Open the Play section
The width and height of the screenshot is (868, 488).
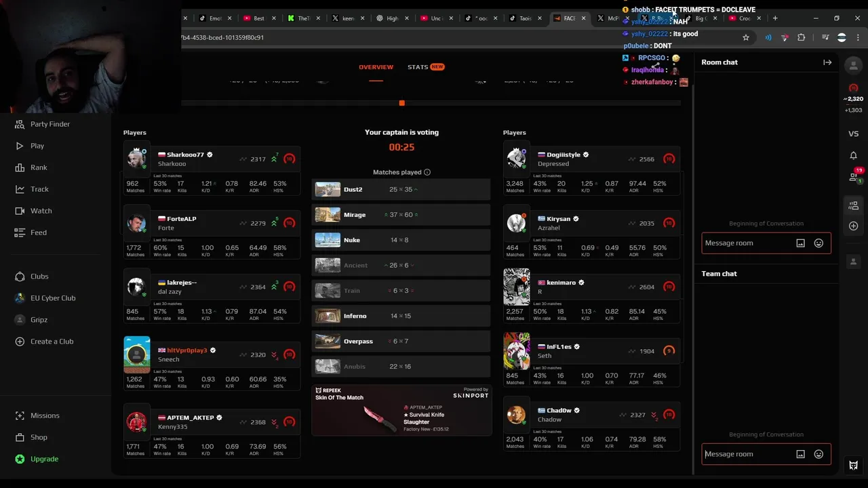(37, 146)
